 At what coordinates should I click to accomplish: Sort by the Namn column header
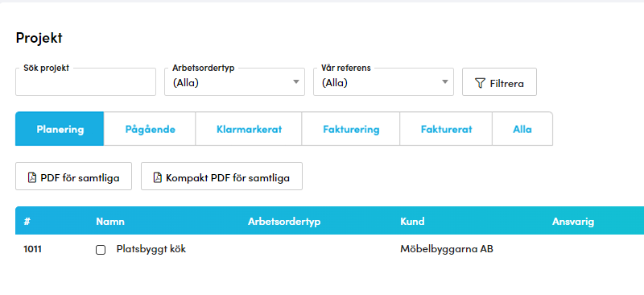click(x=110, y=222)
